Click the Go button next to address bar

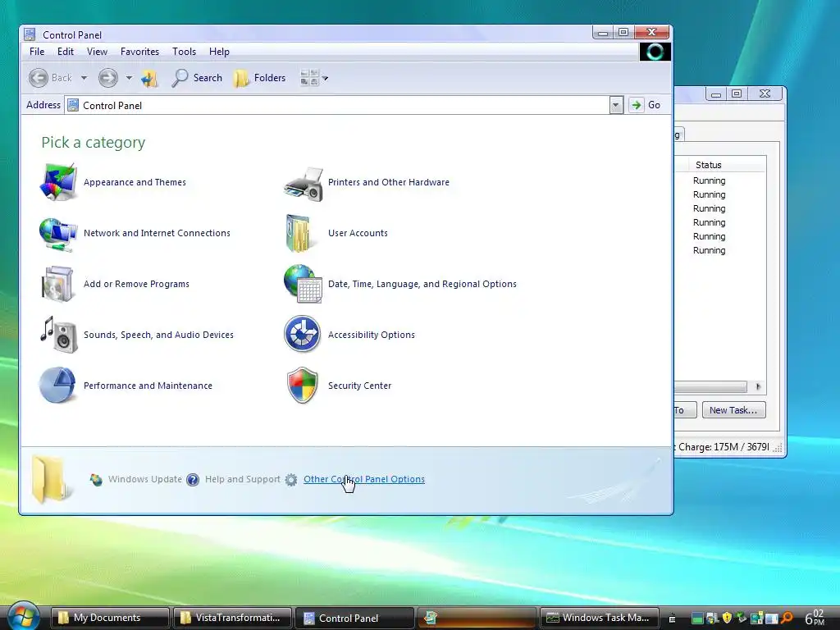pos(646,105)
